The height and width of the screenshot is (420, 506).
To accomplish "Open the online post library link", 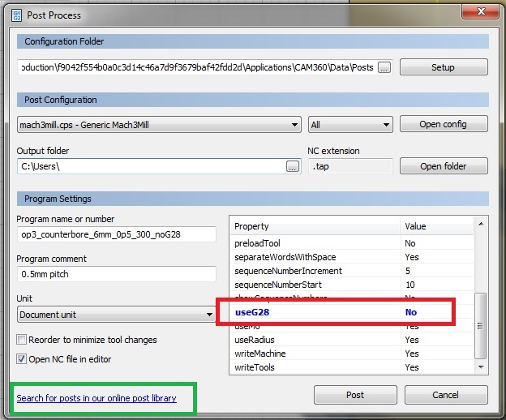I will [96, 398].
